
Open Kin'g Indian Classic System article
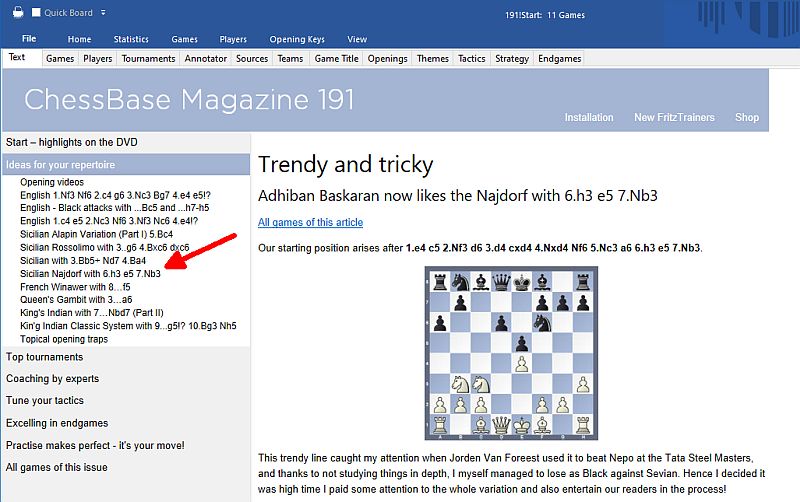click(128, 326)
